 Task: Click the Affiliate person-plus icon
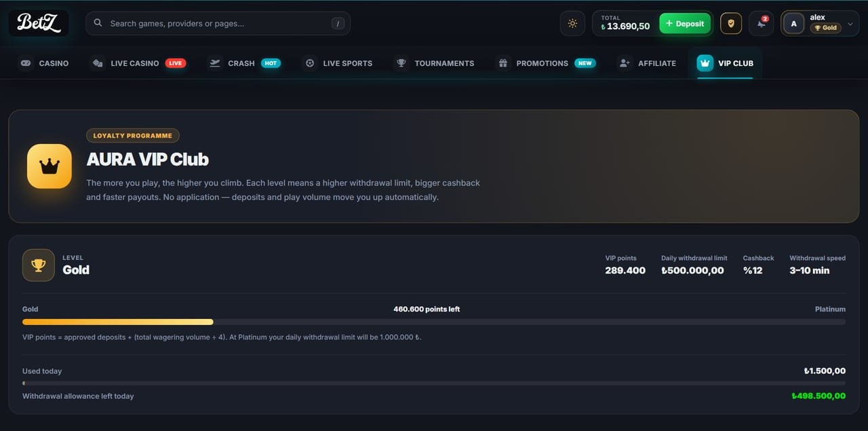[x=625, y=63]
